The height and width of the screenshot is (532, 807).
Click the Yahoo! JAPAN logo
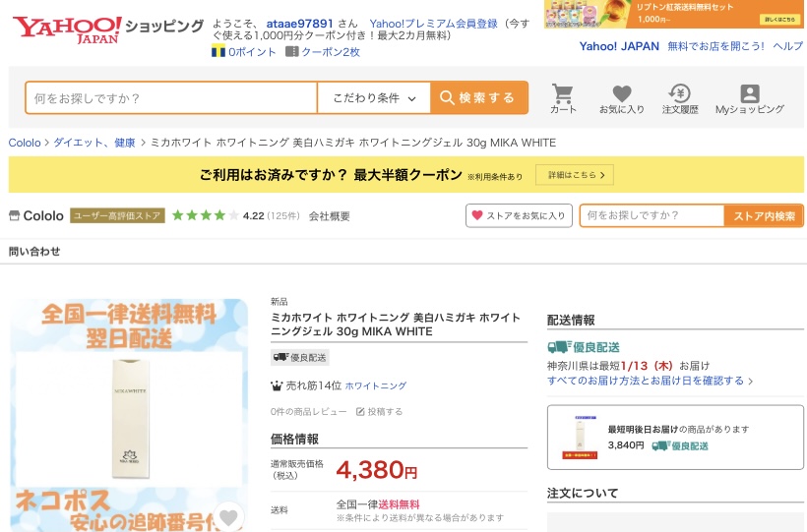click(x=67, y=30)
